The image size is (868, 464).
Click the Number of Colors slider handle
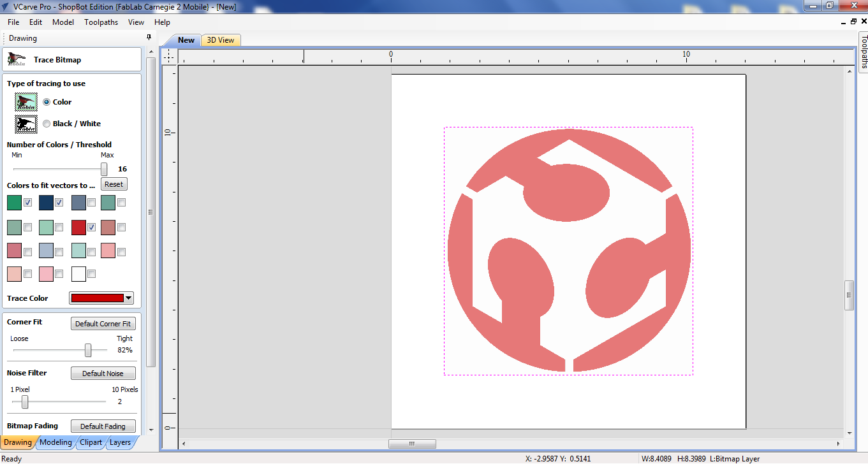104,169
